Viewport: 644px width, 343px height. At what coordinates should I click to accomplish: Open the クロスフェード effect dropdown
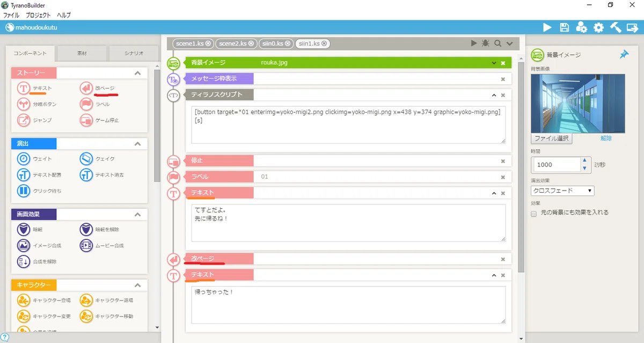coord(562,191)
